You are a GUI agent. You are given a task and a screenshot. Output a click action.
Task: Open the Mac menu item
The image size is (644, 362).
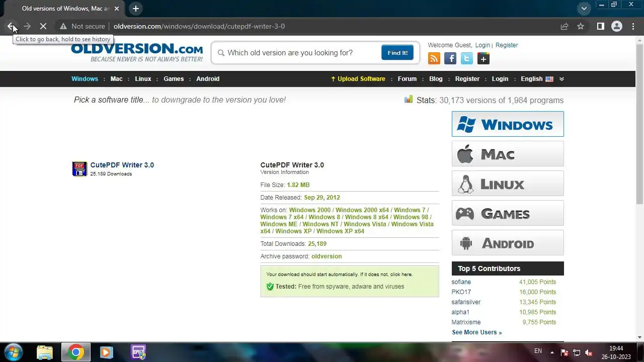pos(116,79)
